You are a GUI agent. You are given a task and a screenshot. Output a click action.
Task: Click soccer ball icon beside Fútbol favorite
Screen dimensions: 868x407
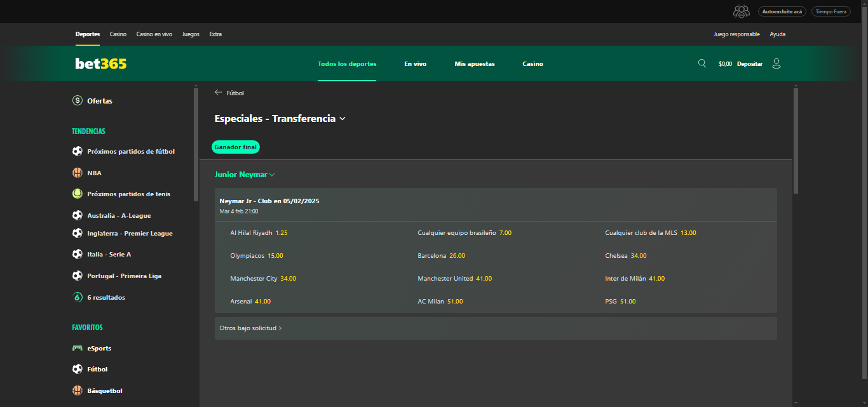(x=78, y=369)
